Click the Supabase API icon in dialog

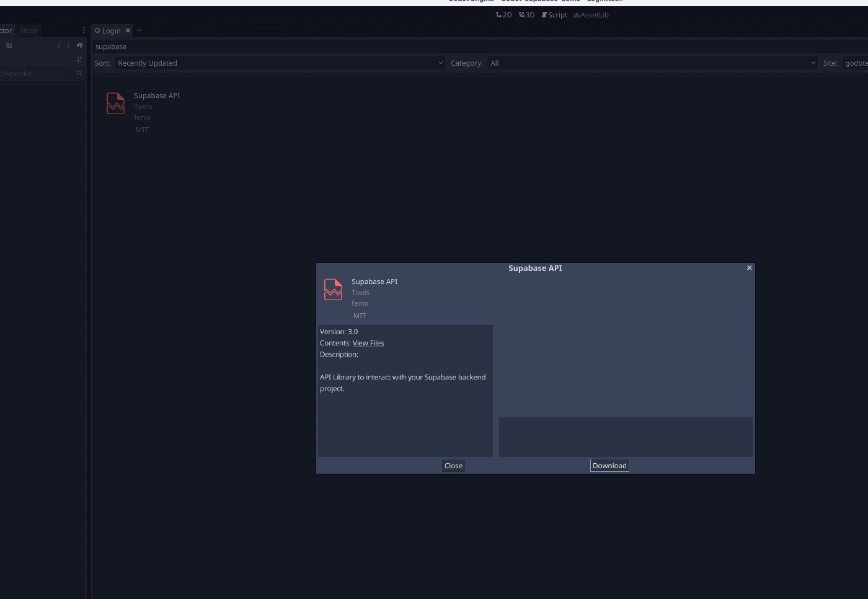334,290
